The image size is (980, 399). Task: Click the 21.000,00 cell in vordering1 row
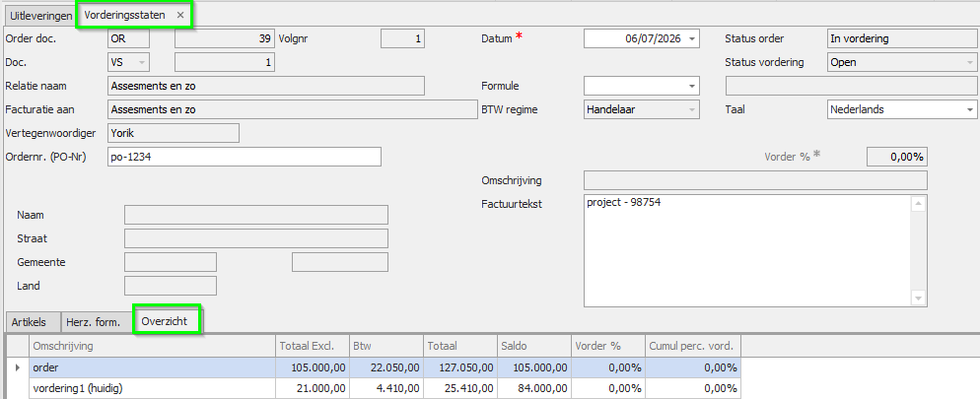tap(313, 388)
